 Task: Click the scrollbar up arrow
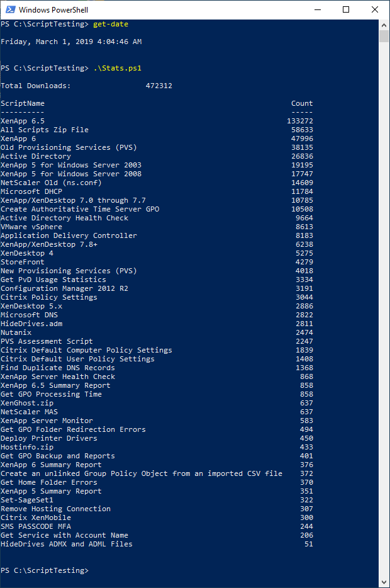(x=384, y=25)
